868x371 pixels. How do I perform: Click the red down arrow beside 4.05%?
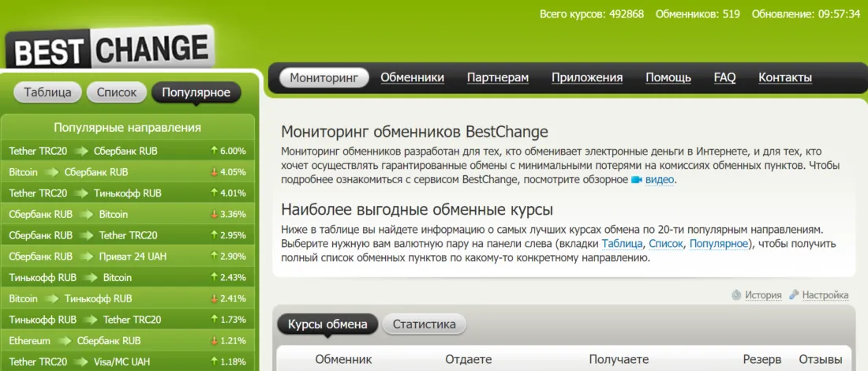coord(214,172)
